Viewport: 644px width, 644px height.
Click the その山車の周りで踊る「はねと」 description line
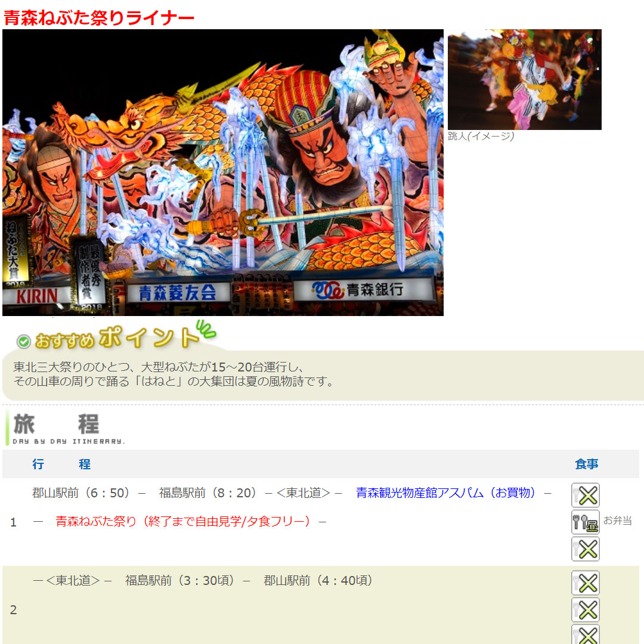click(x=174, y=382)
